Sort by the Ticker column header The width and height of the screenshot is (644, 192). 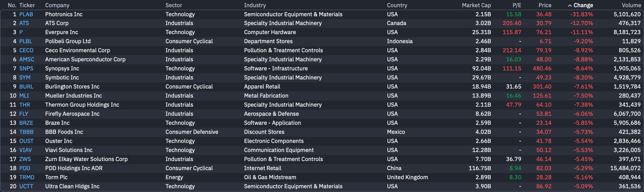(27, 5)
